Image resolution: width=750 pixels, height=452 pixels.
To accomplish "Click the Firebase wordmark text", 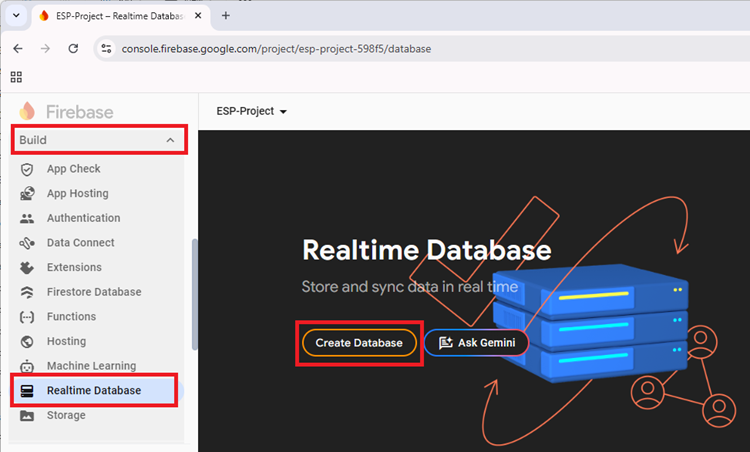I will [x=79, y=112].
